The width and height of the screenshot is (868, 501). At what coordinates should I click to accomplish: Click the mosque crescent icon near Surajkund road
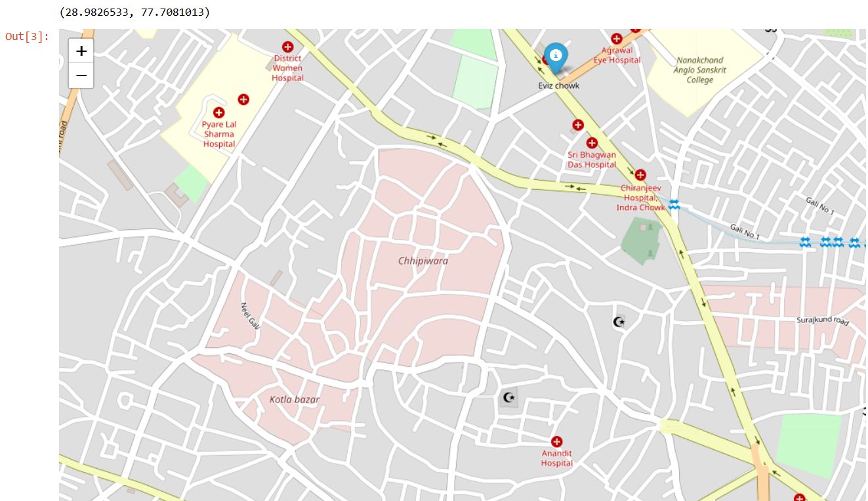(x=619, y=322)
